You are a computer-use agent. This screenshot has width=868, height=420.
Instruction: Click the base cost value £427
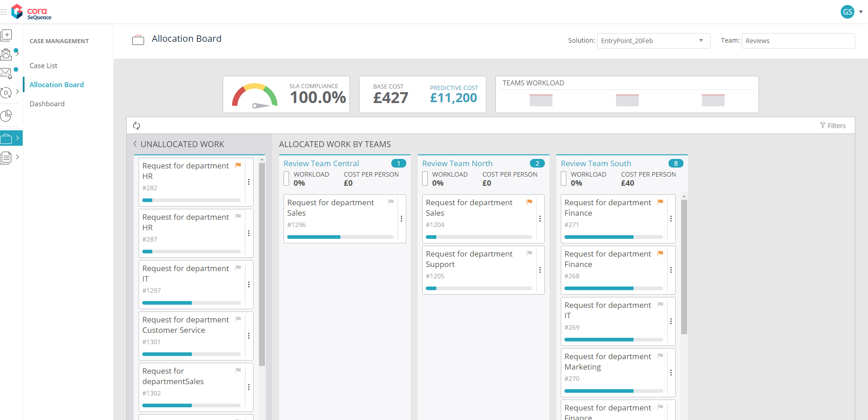[391, 98]
